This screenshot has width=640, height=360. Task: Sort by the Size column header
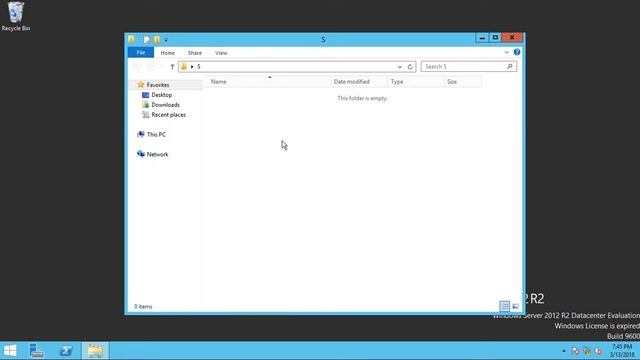(463, 82)
